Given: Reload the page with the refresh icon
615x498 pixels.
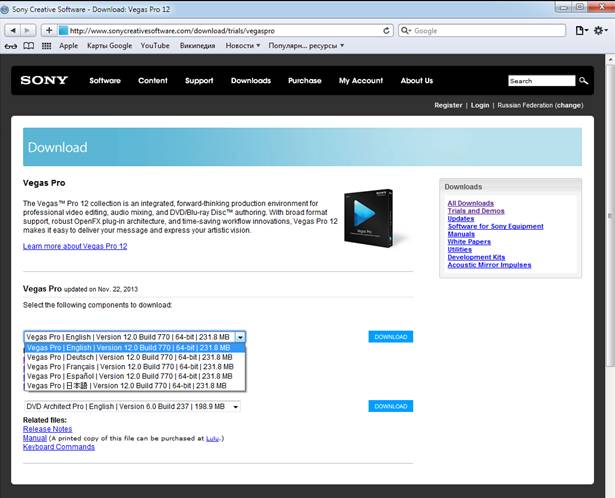Looking at the screenshot, I should tap(386, 31).
